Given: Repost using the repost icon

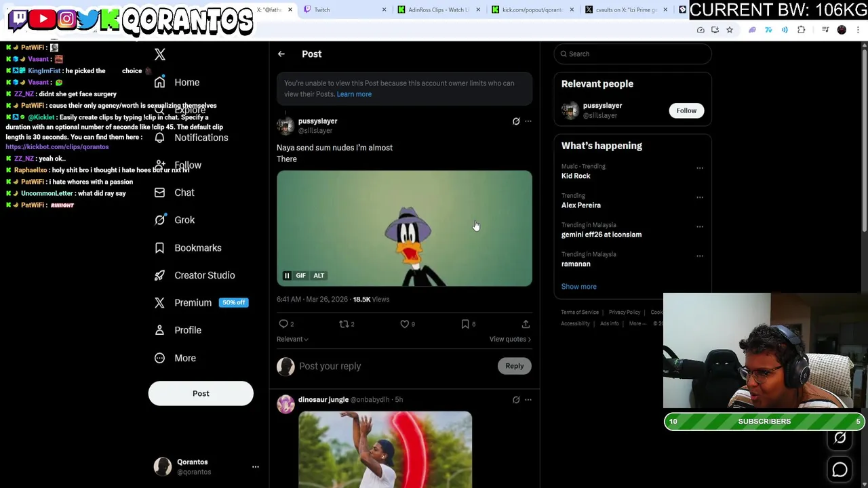Looking at the screenshot, I should (x=344, y=324).
